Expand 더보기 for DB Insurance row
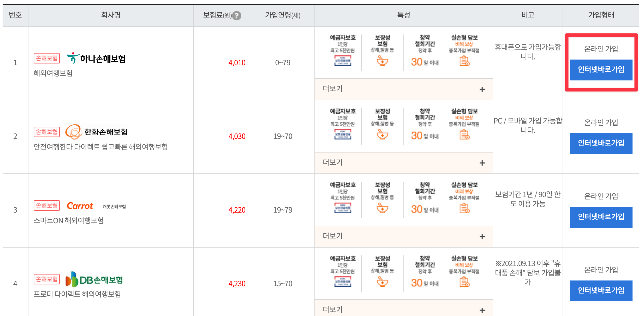 (x=404, y=308)
